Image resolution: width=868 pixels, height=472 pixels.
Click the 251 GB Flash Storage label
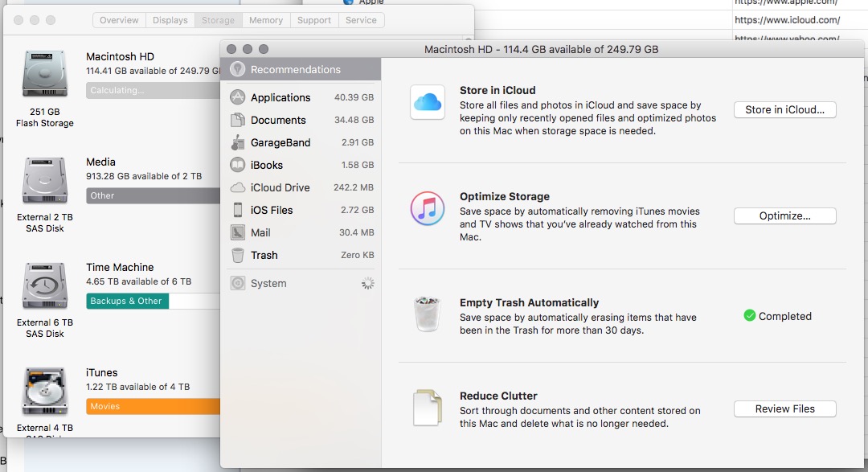pos(45,117)
